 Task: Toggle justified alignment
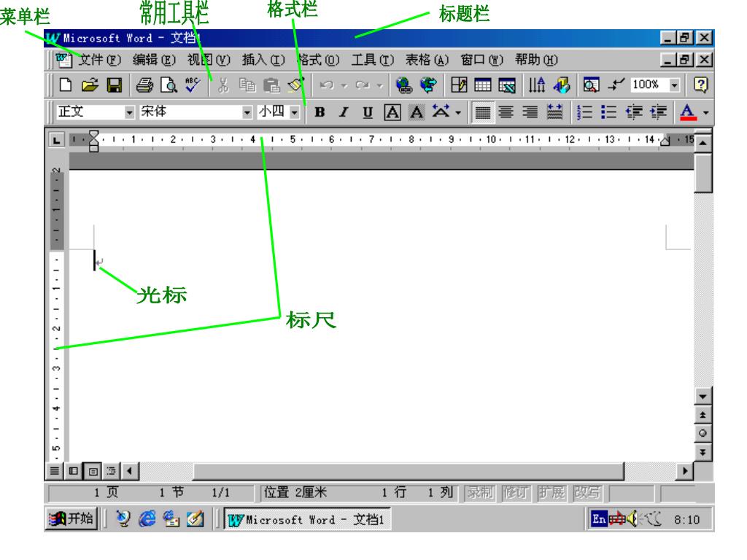483,112
